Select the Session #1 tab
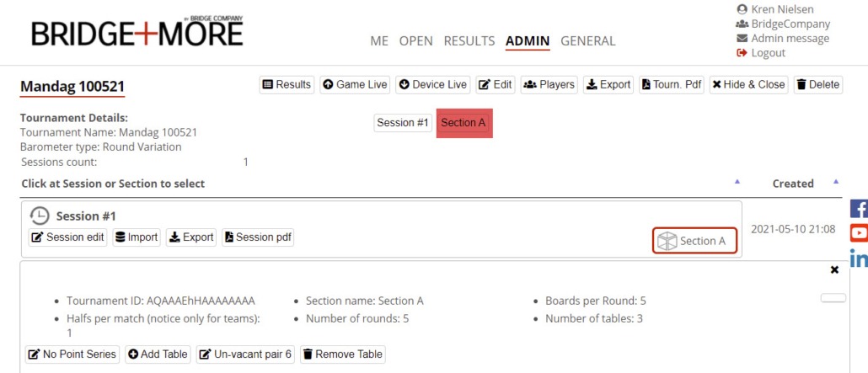The height and width of the screenshot is (373, 868). point(402,123)
